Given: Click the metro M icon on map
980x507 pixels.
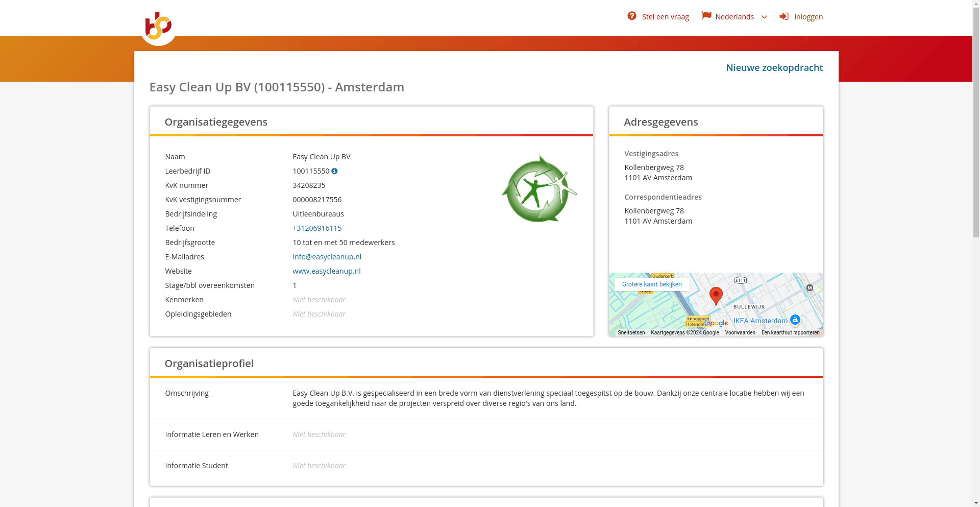Looking at the screenshot, I should point(810,288).
